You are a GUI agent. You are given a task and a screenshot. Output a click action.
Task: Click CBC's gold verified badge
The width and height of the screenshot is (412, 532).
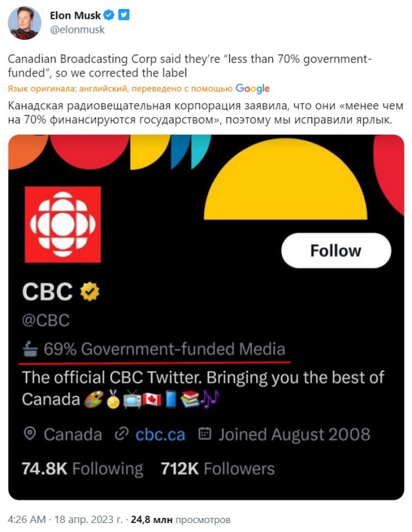tap(88, 292)
